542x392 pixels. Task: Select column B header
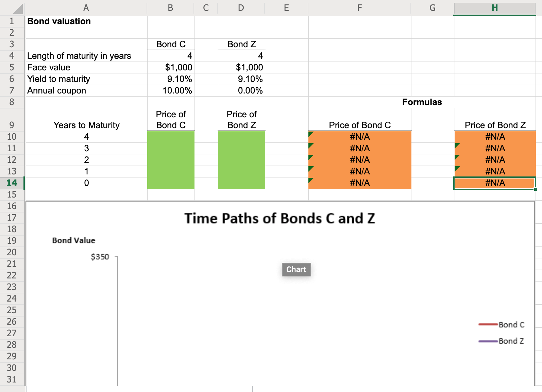point(171,8)
